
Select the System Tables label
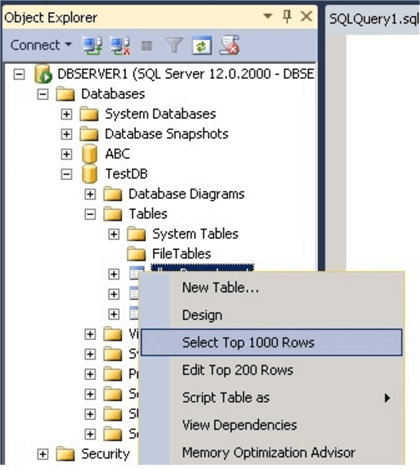pyautogui.click(x=195, y=234)
